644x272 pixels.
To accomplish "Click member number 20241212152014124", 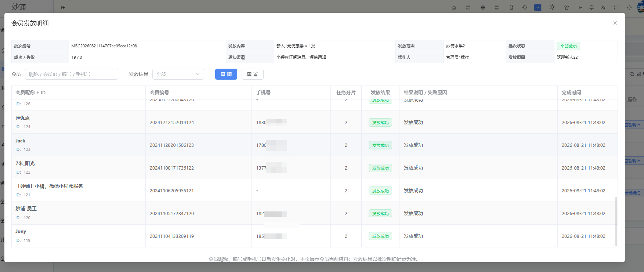I will point(172,123).
